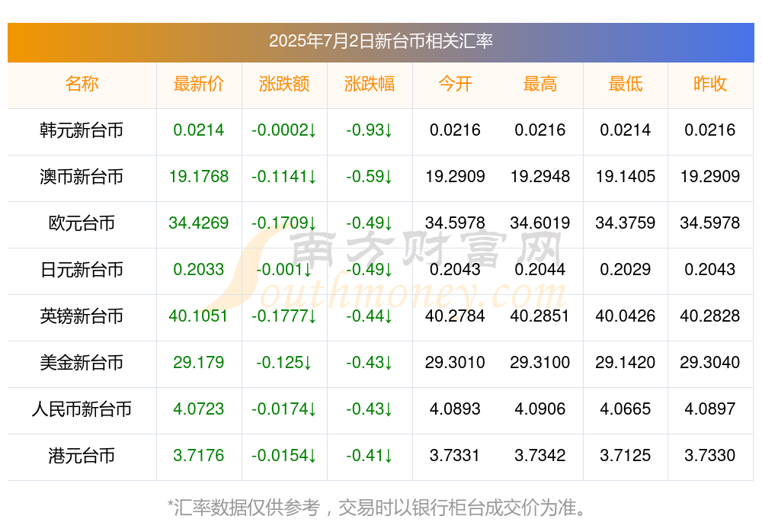The height and width of the screenshot is (532, 762).
Task: Click the 昨收 column header
Action: [x=710, y=84]
